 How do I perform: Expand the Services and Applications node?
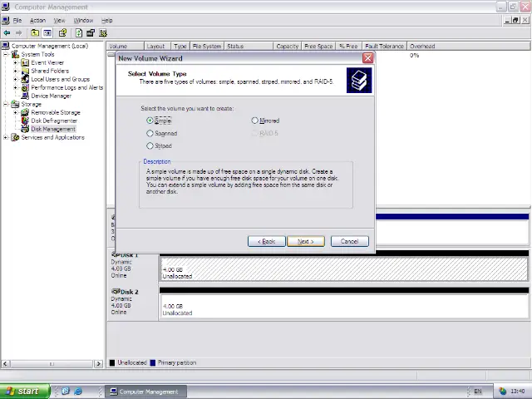[x=7, y=138]
